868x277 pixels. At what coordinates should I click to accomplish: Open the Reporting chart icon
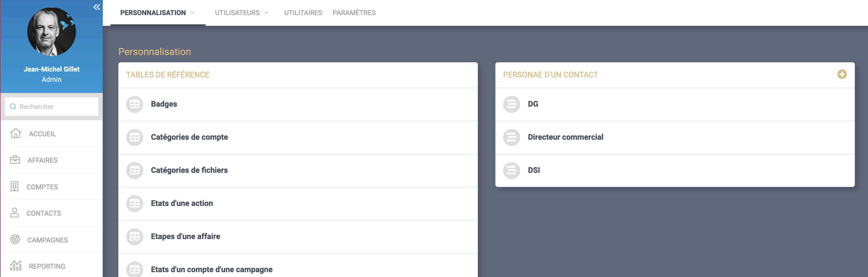pyautogui.click(x=16, y=266)
